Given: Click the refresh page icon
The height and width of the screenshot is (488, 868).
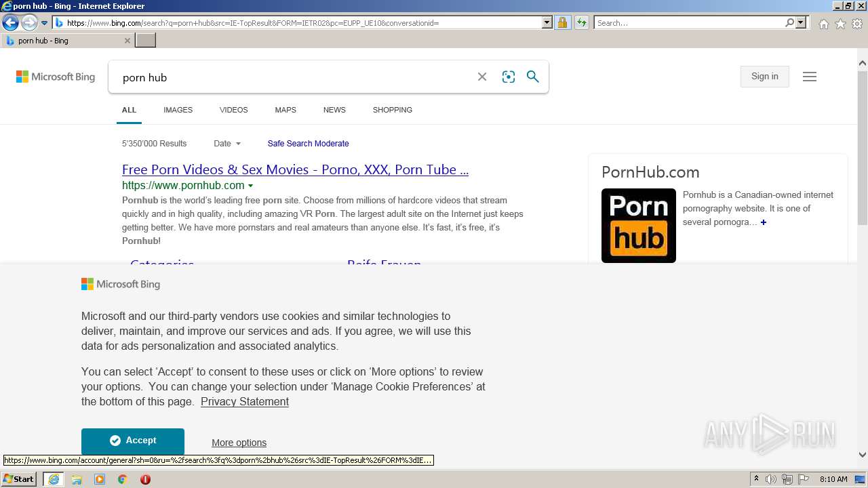Looking at the screenshot, I should coord(581,23).
